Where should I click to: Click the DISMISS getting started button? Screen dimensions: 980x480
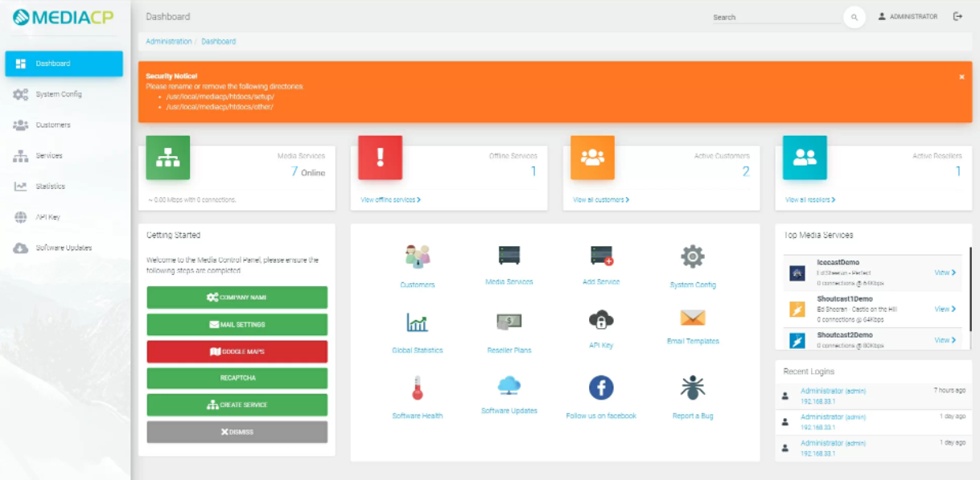[237, 432]
